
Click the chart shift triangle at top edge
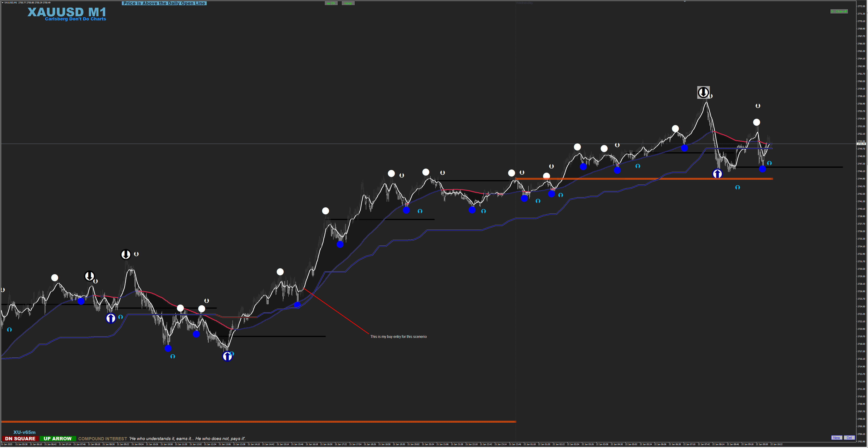pyautogui.click(x=685, y=2)
